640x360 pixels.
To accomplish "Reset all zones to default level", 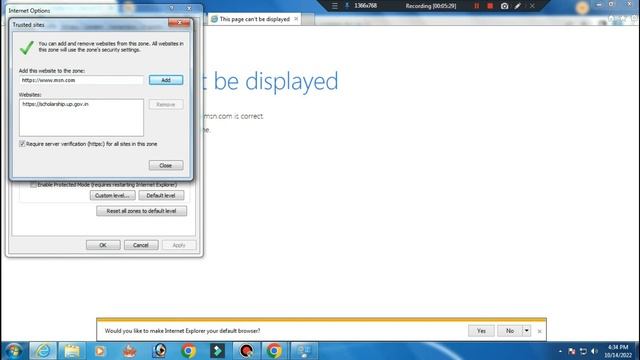I will click(141, 211).
